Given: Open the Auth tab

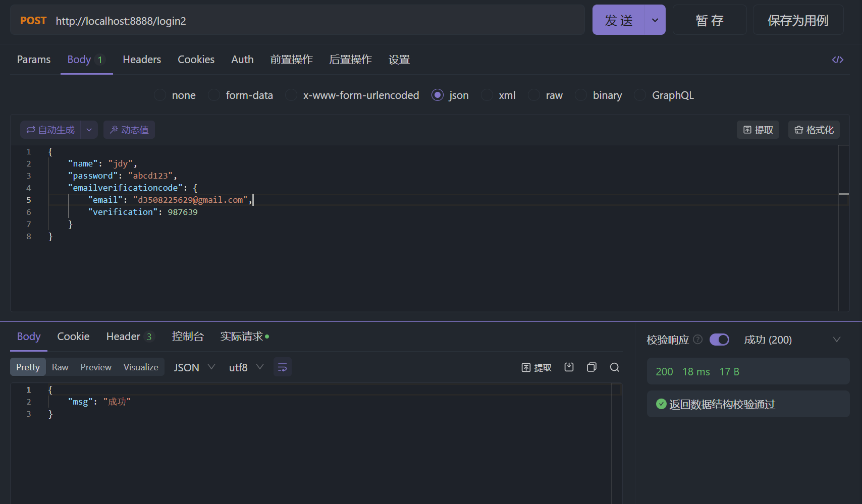Looking at the screenshot, I should pos(242,60).
